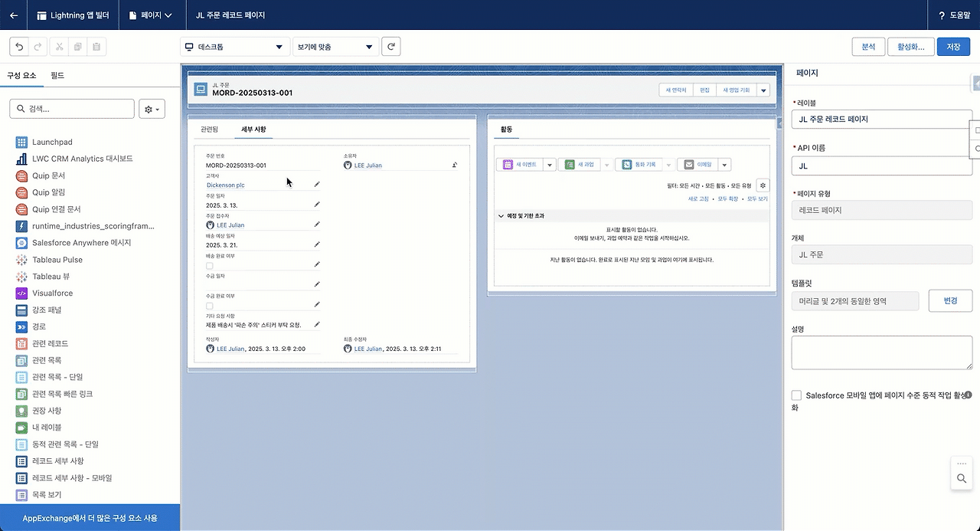Click the 저장 button

(953, 47)
